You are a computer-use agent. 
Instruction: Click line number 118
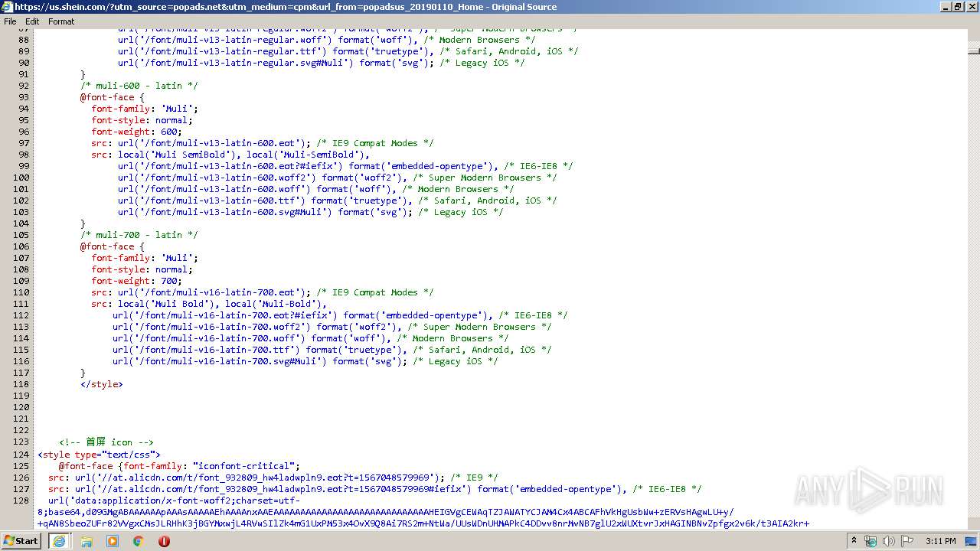coord(21,384)
